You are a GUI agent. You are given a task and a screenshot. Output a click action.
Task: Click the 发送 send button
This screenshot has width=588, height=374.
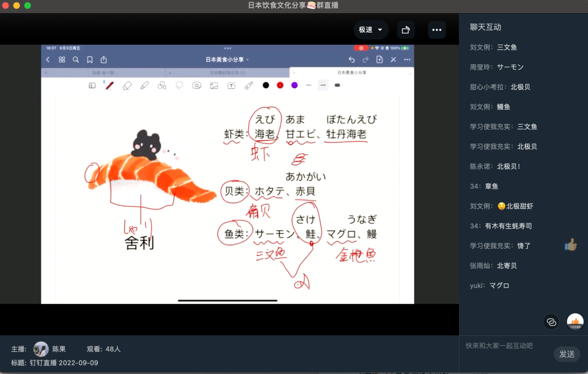pyautogui.click(x=567, y=354)
